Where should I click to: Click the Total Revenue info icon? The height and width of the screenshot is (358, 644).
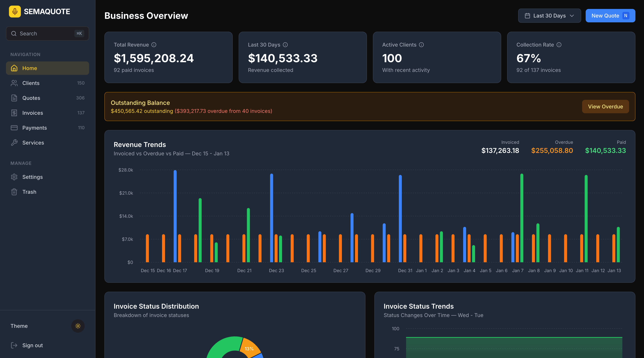pyautogui.click(x=154, y=45)
